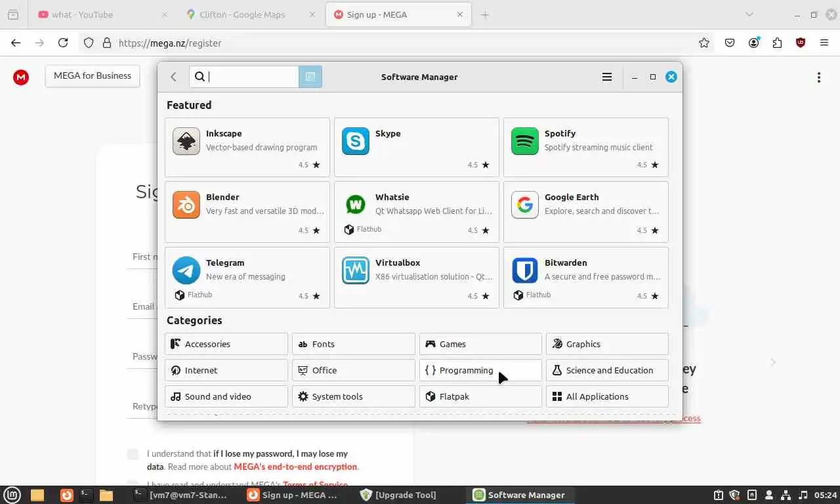Screen dimensions: 840x504
Task: Open Science and Education category
Action: [x=607, y=370]
